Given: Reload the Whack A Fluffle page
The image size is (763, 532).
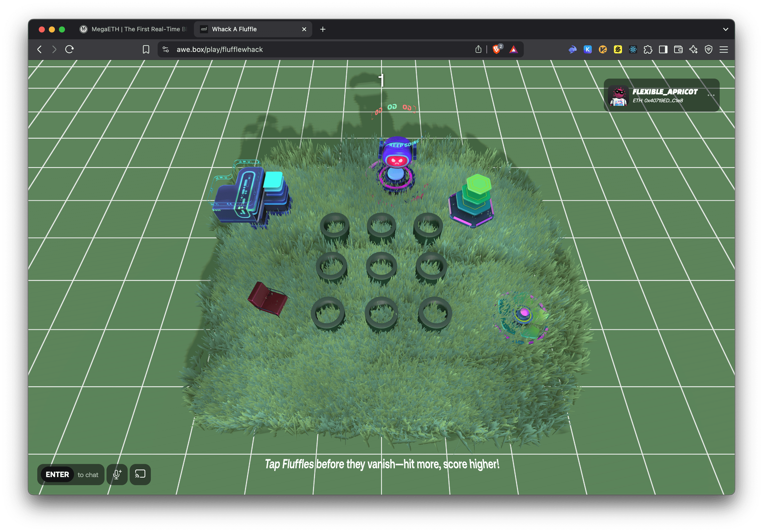Looking at the screenshot, I should pyautogui.click(x=70, y=50).
